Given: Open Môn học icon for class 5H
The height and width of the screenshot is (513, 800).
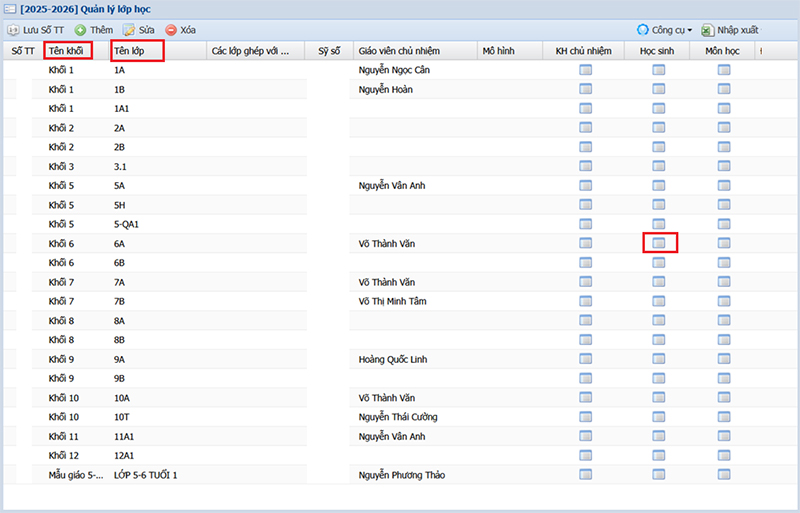Looking at the screenshot, I should [724, 205].
